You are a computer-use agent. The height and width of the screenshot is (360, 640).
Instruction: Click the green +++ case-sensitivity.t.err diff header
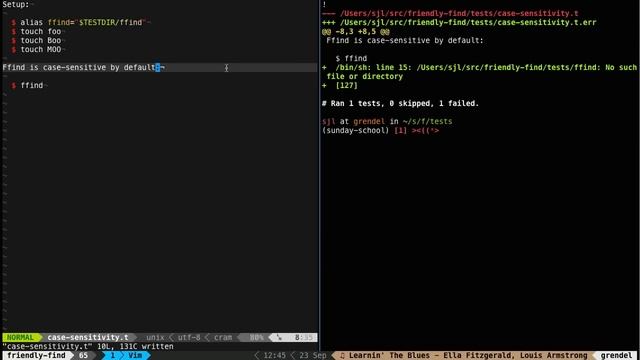pos(459,22)
